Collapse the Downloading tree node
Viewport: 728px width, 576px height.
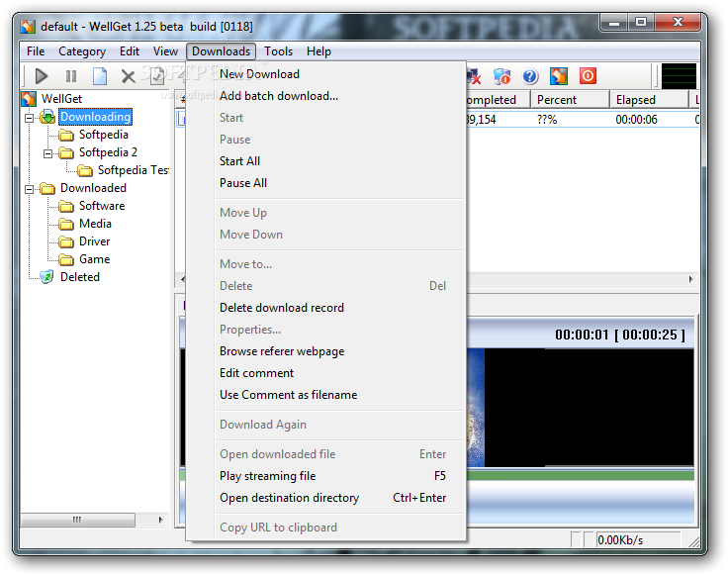pos(29,118)
